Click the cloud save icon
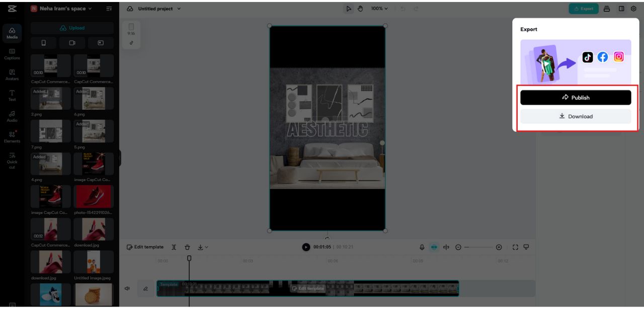 [x=130, y=9]
